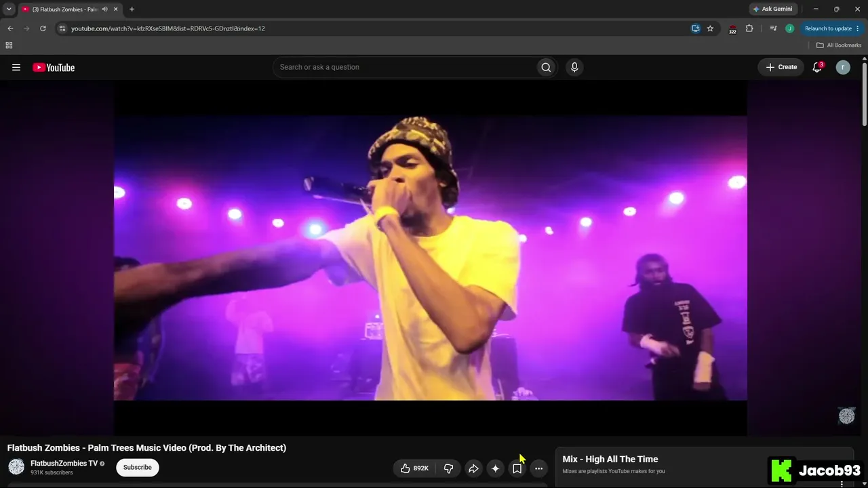Start voice search with microphone icon
868x488 pixels.
574,67
